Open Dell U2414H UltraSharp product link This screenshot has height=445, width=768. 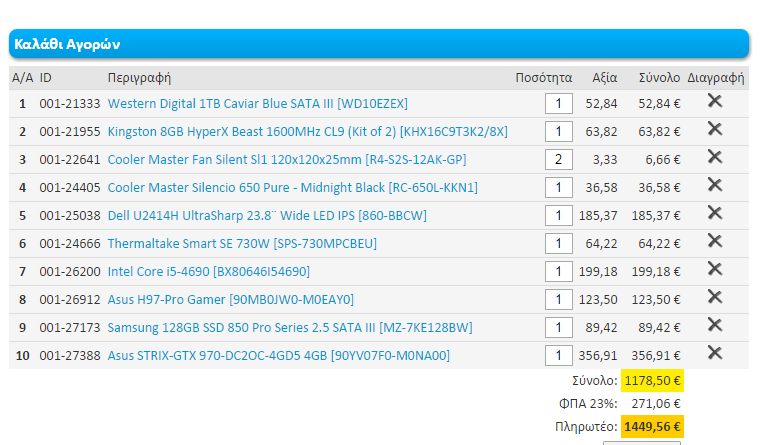tap(267, 215)
